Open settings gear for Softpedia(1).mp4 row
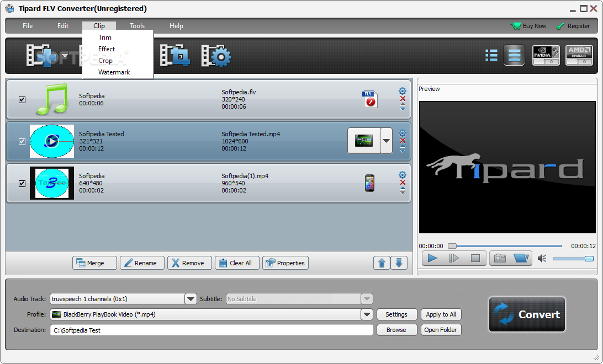603x364 pixels. (x=402, y=175)
